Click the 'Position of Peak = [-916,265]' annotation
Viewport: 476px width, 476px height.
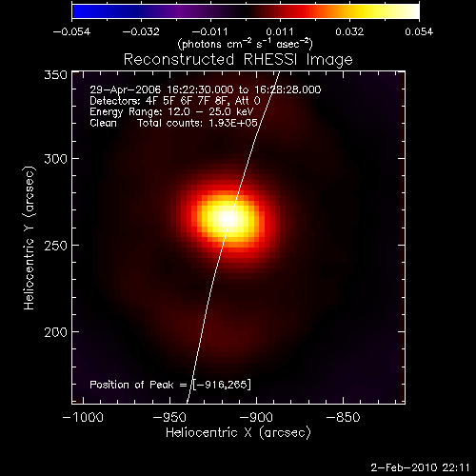click(x=170, y=385)
